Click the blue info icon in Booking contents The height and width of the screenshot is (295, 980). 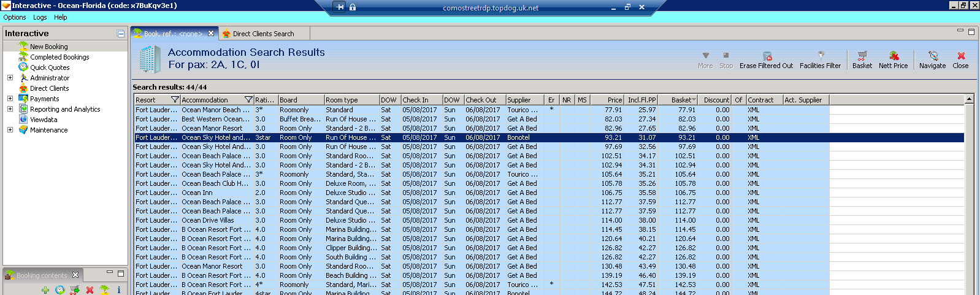pos(119,290)
